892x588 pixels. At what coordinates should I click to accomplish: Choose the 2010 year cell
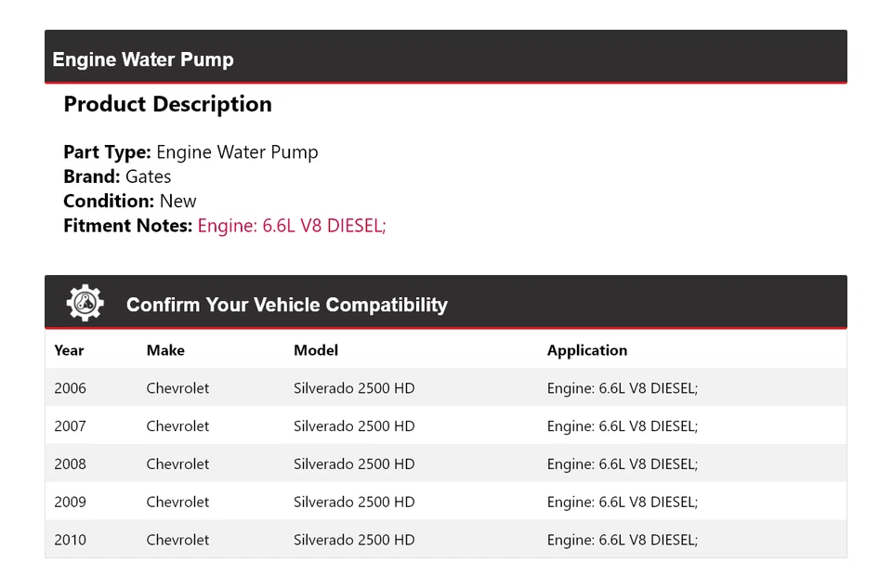tap(70, 540)
